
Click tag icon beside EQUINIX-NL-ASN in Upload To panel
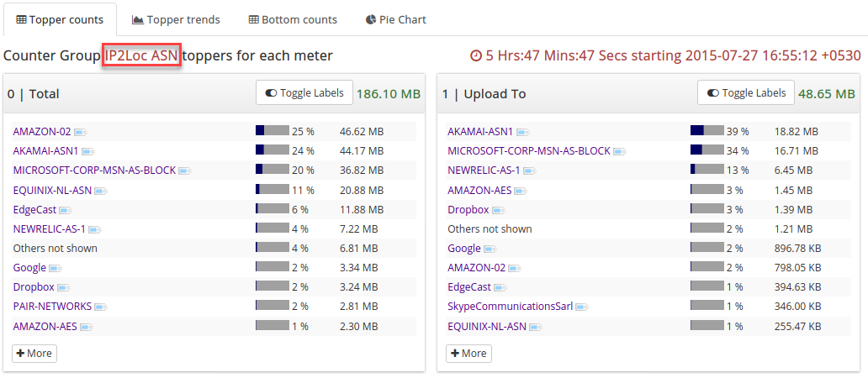(x=535, y=327)
